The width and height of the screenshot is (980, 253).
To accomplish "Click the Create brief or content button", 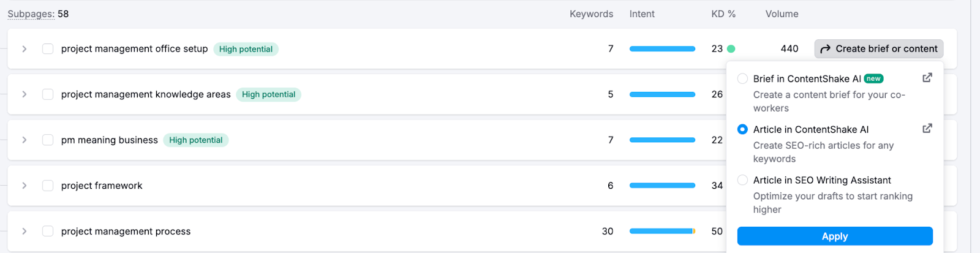I will point(879,49).
